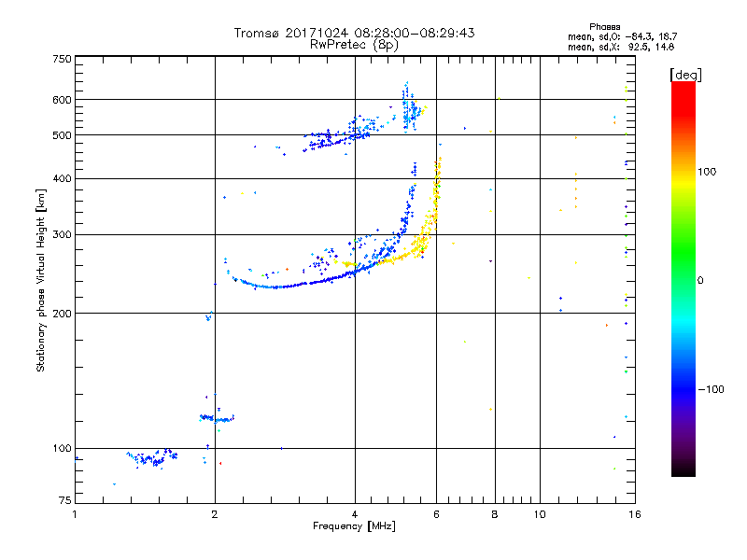Click the y-axis tick label '750'
Viewport: 747px width, 560px height.
tap(62, 59)
